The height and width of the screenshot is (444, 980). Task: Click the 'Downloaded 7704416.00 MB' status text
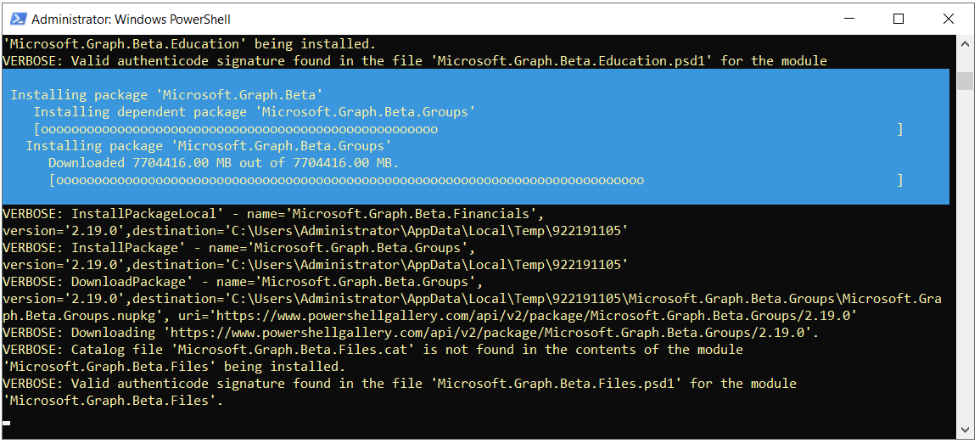pos(223,163)
